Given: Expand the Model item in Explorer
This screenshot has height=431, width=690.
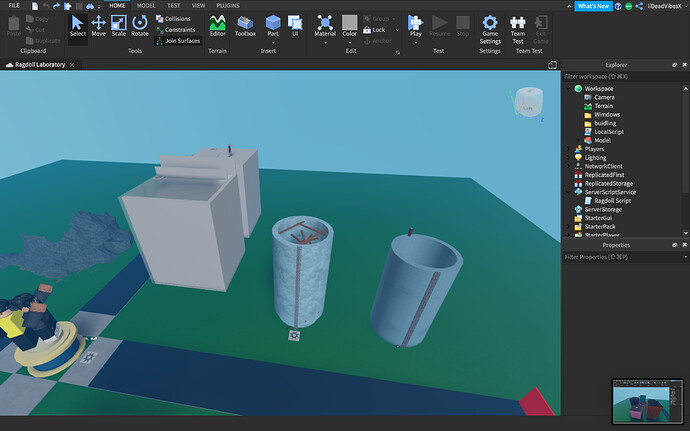Looking at the screenshot, I should click(578, 140).
